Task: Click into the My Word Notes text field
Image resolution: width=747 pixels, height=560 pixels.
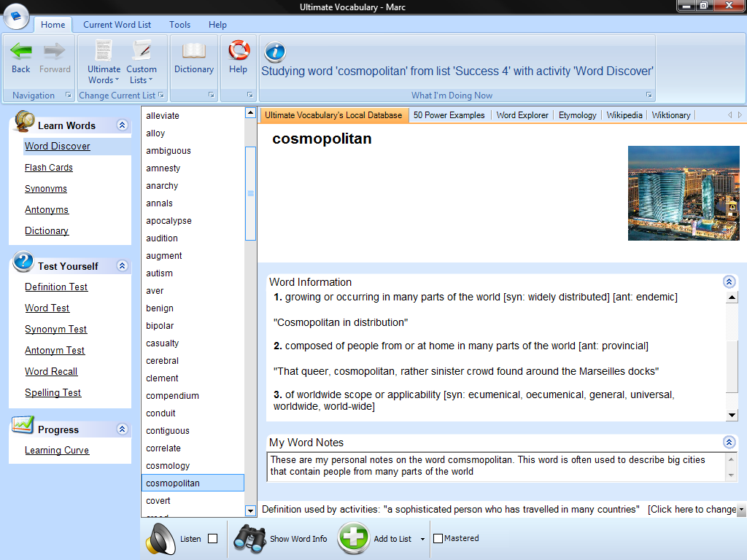Action: pos(496,466)
